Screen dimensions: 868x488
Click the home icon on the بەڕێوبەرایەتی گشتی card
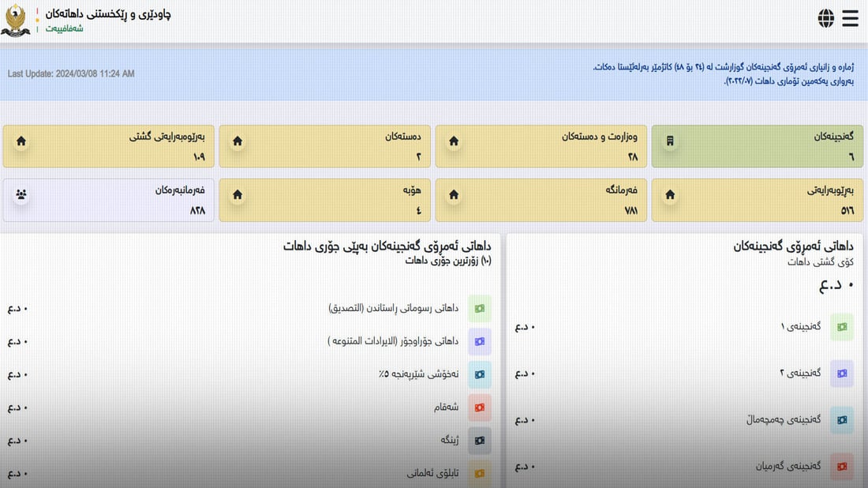[21, 141]
